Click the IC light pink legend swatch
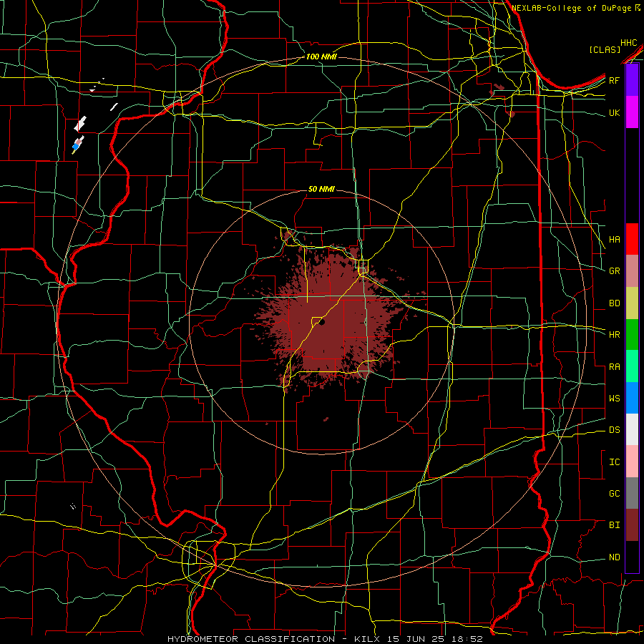 pyautogui.click(x=632, y=462)
